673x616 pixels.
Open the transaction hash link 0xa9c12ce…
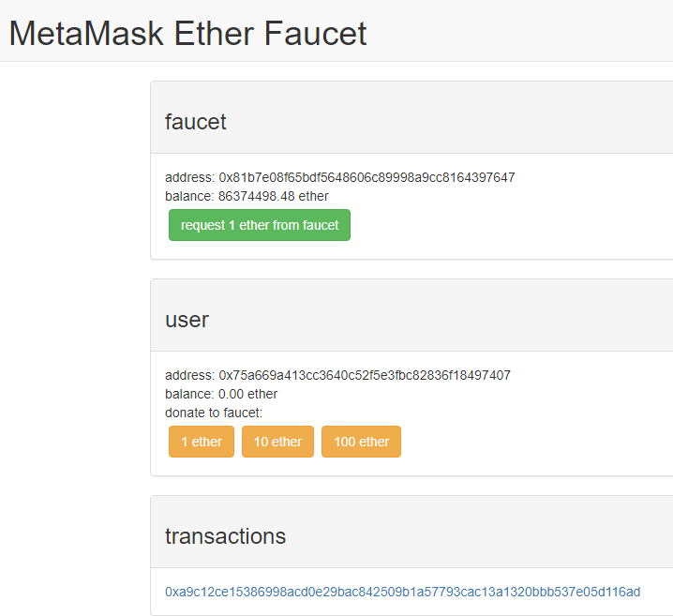click(402, 592)
